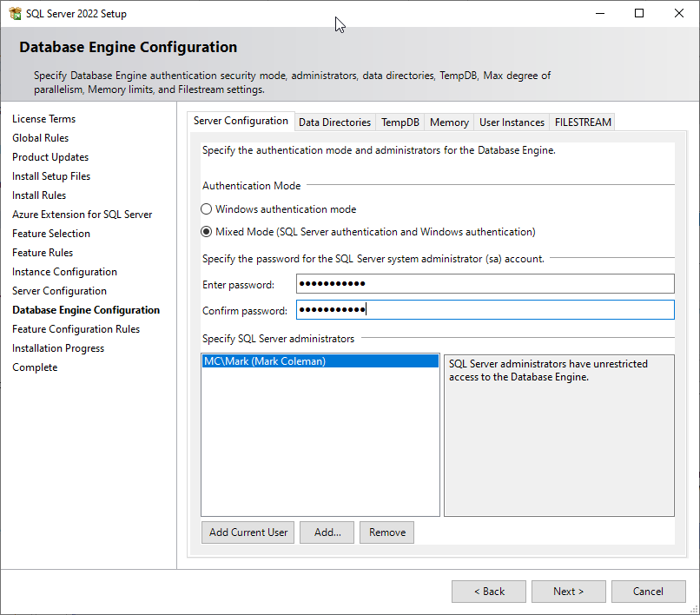Viewport: 700px width, 615px height.
Task: Select the Server Configuration tab
Action: (x=241, y=122)
